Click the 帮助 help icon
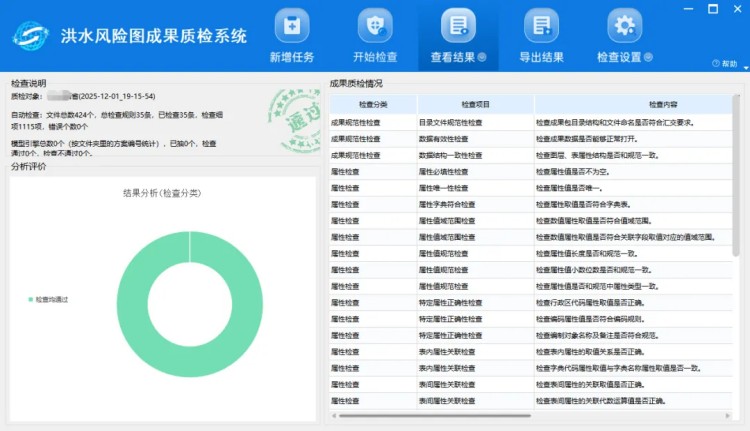 point(715,63)
